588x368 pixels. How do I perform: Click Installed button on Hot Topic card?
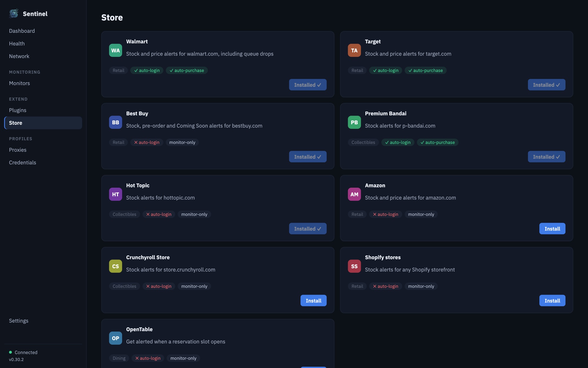[308, 228]
